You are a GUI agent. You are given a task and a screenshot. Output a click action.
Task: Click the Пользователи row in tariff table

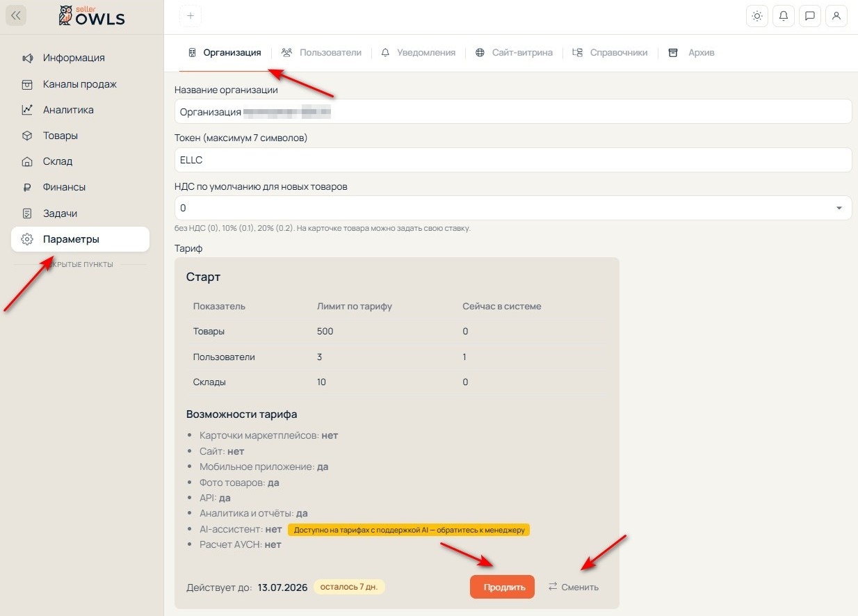click(x=396, y=357)
